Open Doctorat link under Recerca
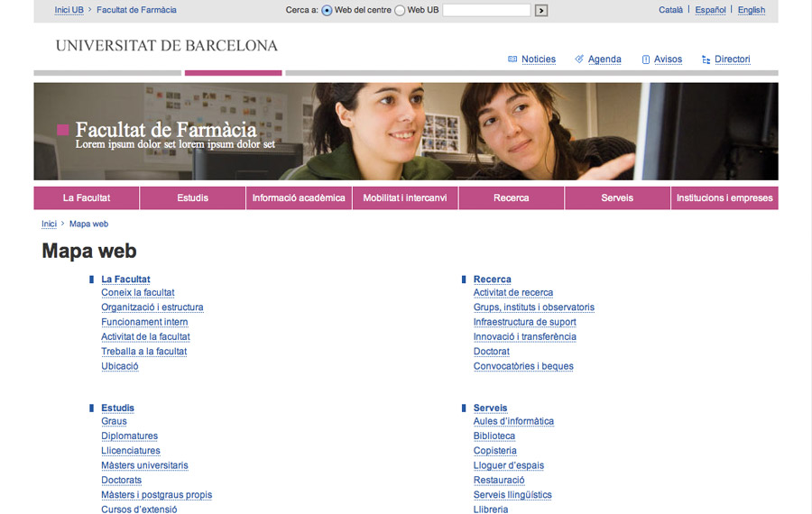The width and height of the screenshot is (812, 514). click(492, 352)
